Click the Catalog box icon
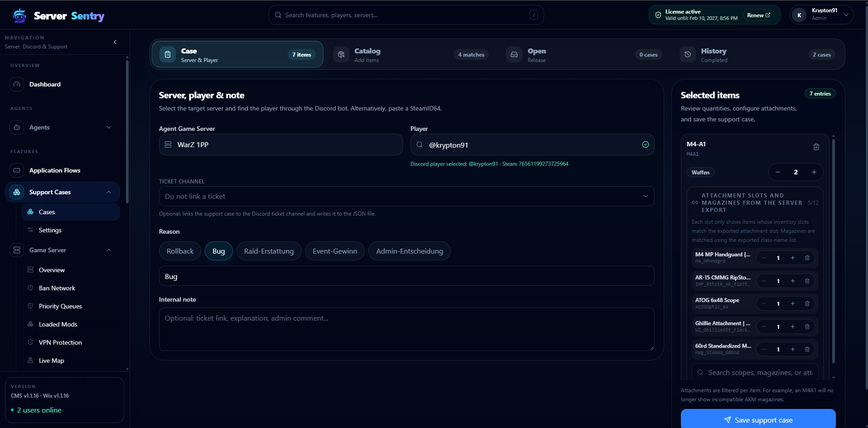Viewport: 868px width, 428px height. point(341,54)
